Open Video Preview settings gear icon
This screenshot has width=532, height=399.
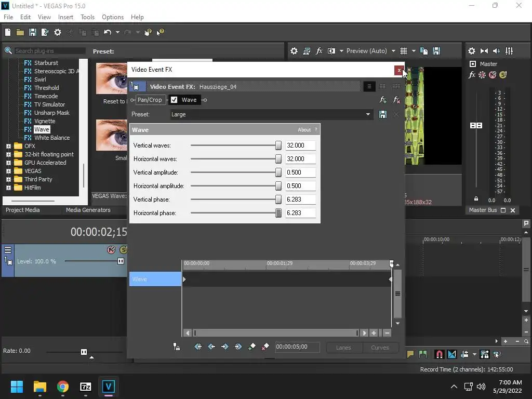click(294, 51)
